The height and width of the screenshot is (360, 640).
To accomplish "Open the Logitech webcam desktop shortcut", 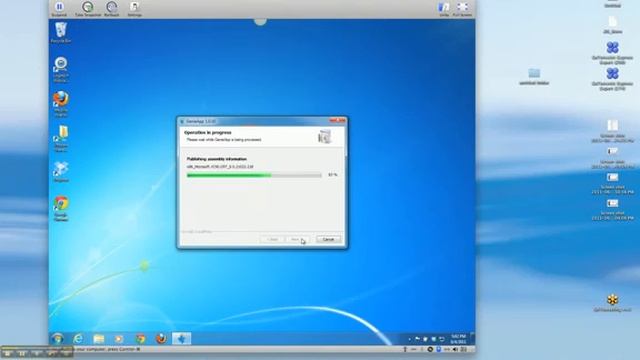I will pos(61,69).
